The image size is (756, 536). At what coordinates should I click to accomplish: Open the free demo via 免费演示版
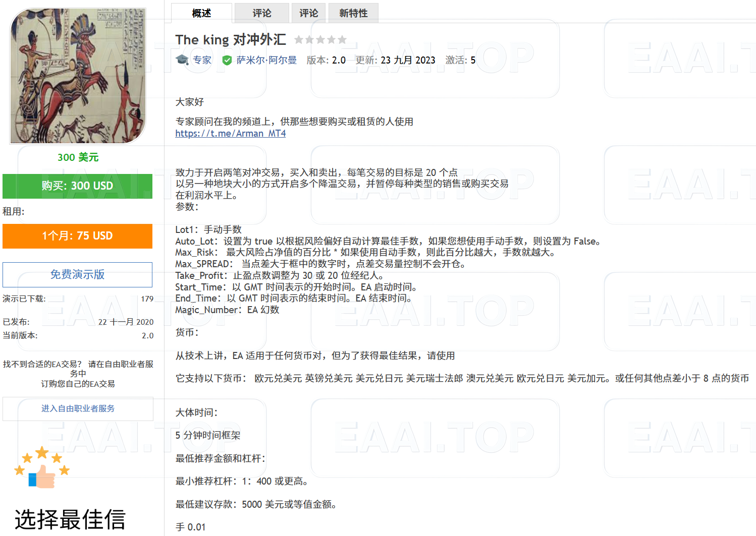coord(77,274)
